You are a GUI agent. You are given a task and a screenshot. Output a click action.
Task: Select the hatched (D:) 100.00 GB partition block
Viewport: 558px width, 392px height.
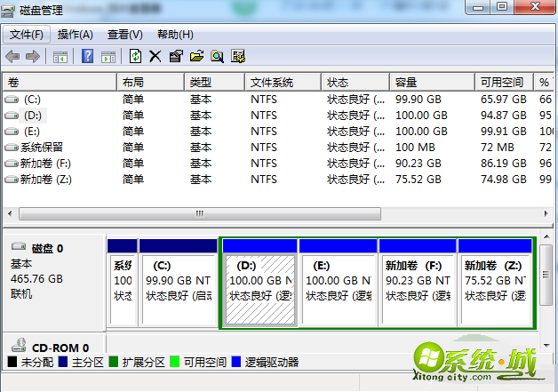pos(260,283)
